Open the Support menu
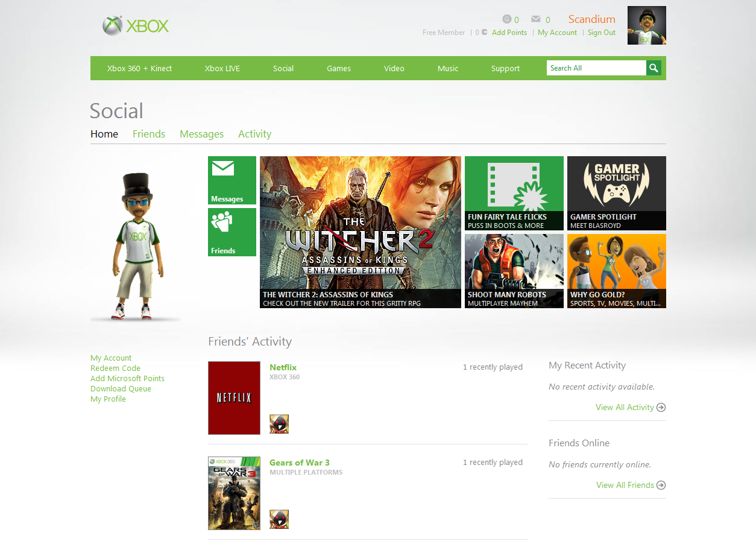 (x=505, y=68)
